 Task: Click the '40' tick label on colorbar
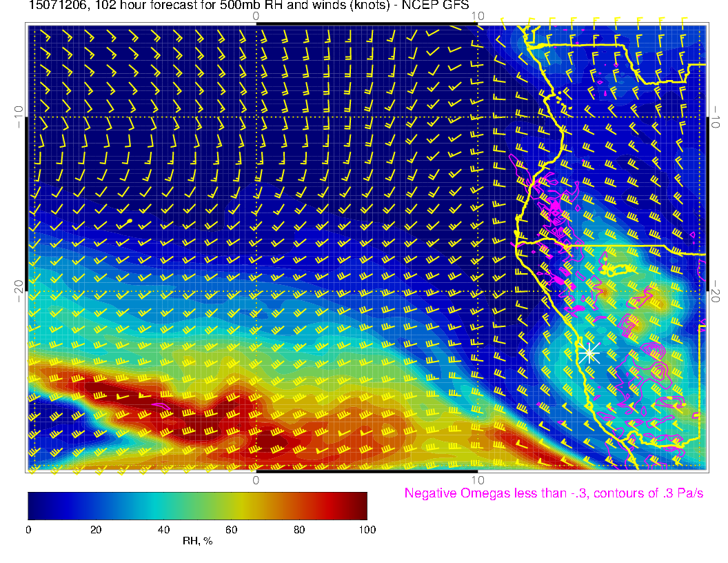point(163,530)
